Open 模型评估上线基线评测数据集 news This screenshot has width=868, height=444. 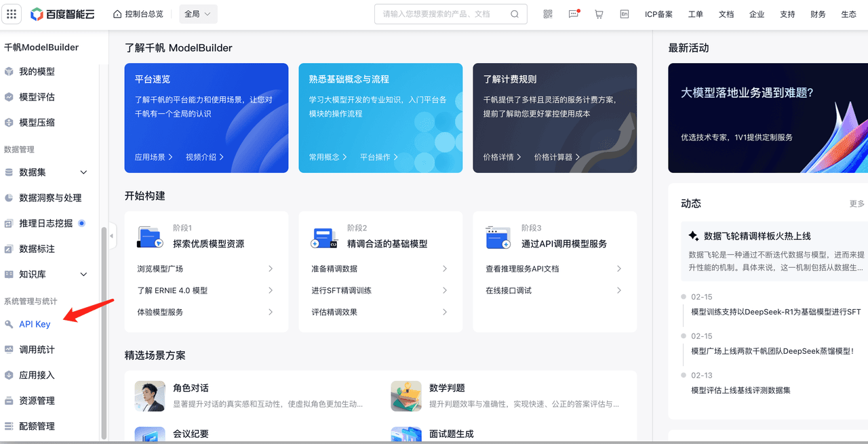coord(741,390)
